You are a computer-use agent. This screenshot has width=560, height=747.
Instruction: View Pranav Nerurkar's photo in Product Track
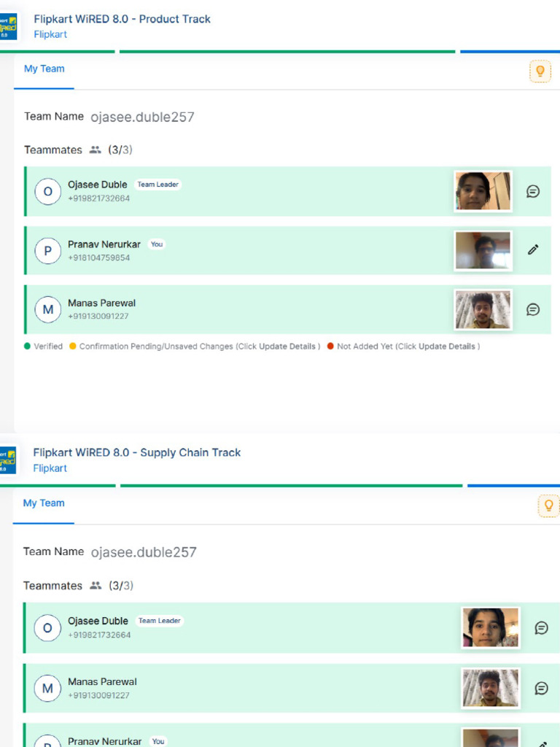pyautogui.click(x=483, y=250)
